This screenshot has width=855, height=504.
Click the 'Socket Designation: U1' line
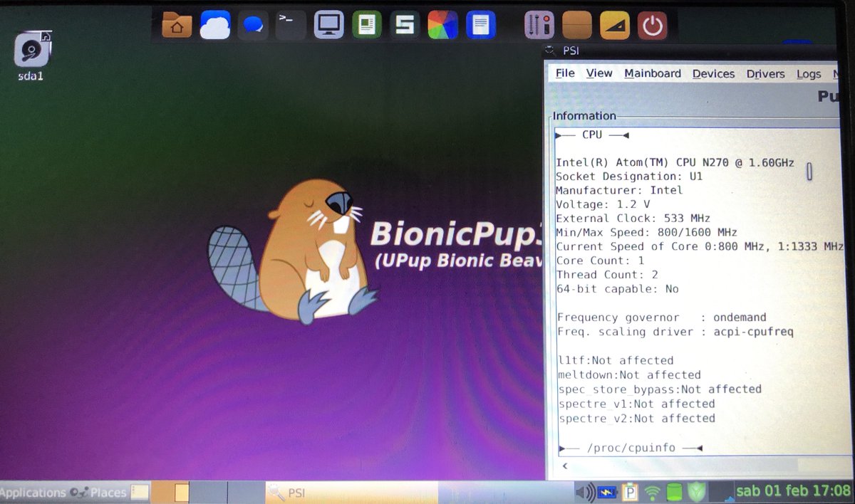[x=629, y=177]
